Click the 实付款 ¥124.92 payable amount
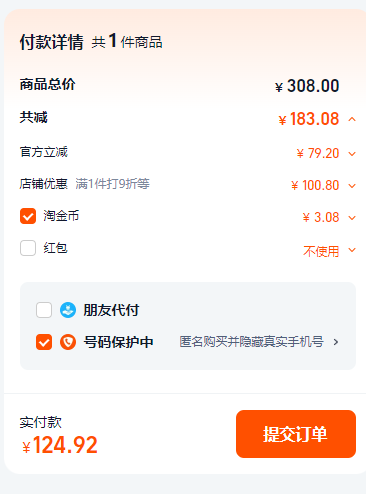 point(60,445)
